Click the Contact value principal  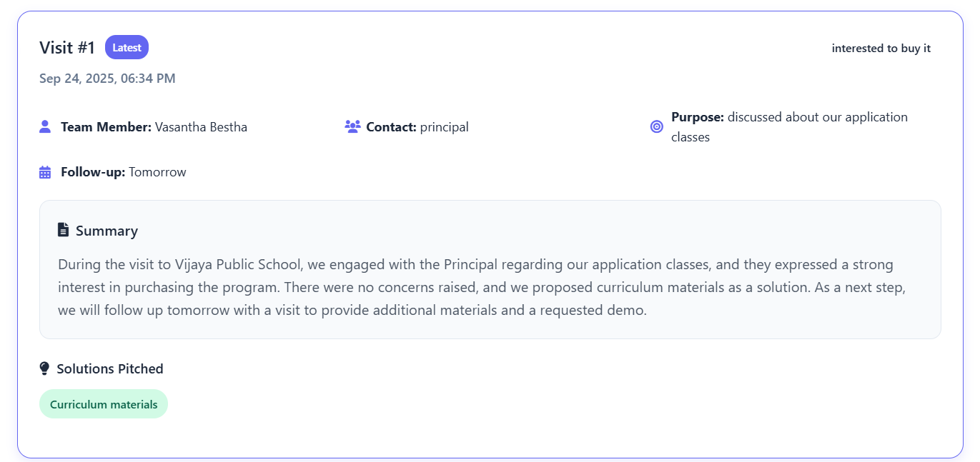[444, 127]
